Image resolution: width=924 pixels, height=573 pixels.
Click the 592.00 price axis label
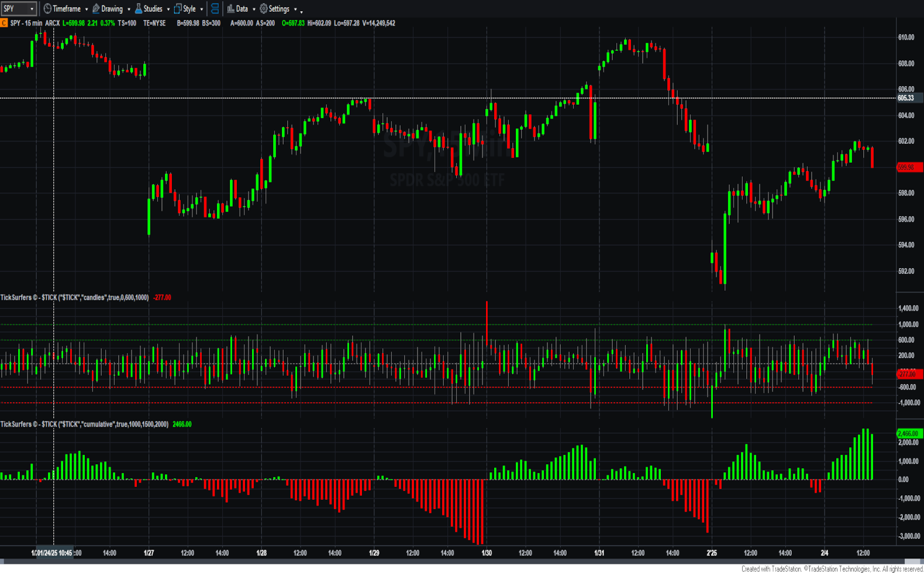pyautogui.click(x=906, y=271)
